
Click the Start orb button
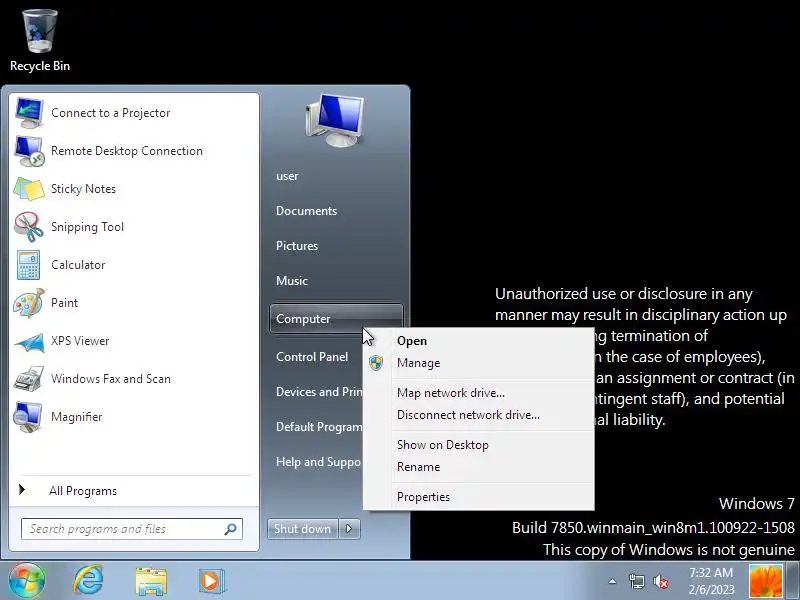tap(26, 581)
